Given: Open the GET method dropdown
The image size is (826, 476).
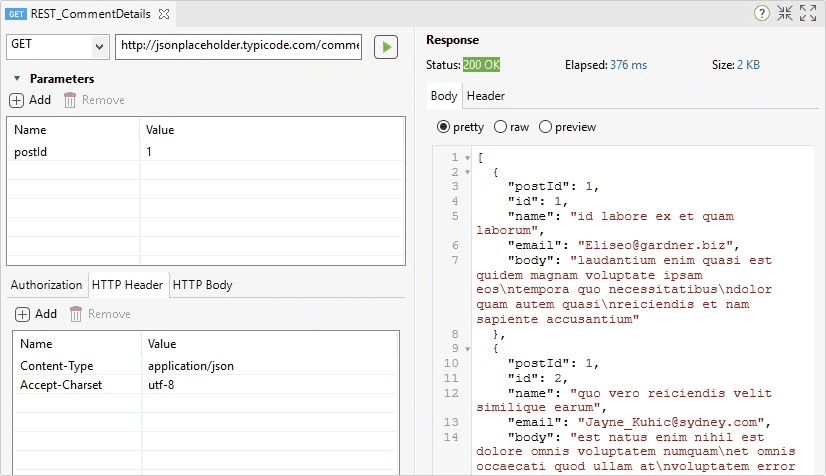Looking at the screenshot, I should pyautogui.click(x=99, y=47).
